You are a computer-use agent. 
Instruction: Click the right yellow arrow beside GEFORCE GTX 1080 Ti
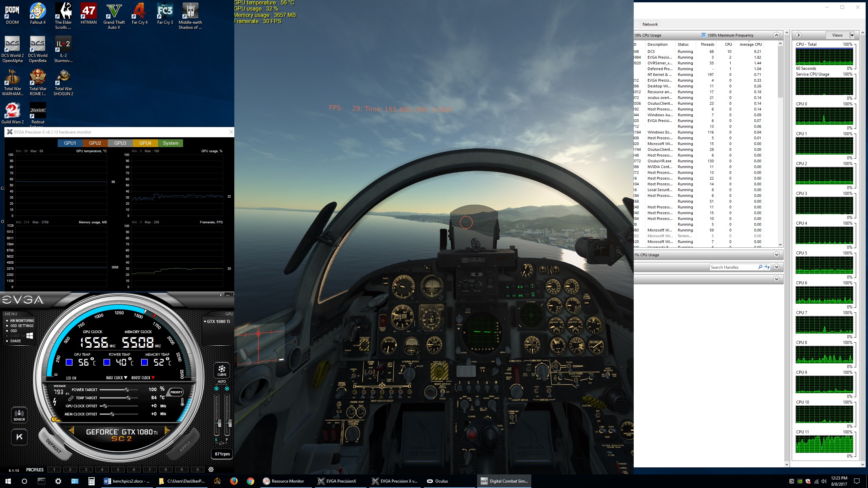pos(167,430)
